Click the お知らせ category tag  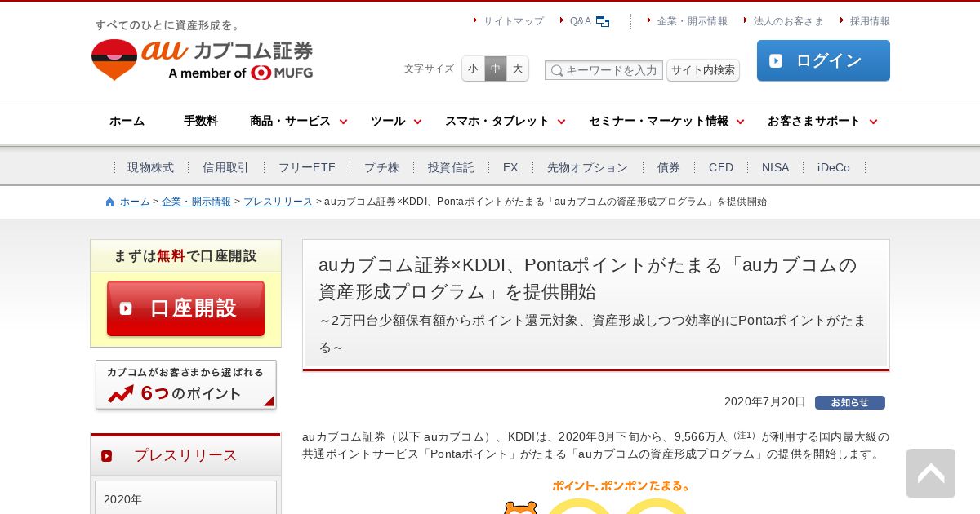tap(850, 402)
